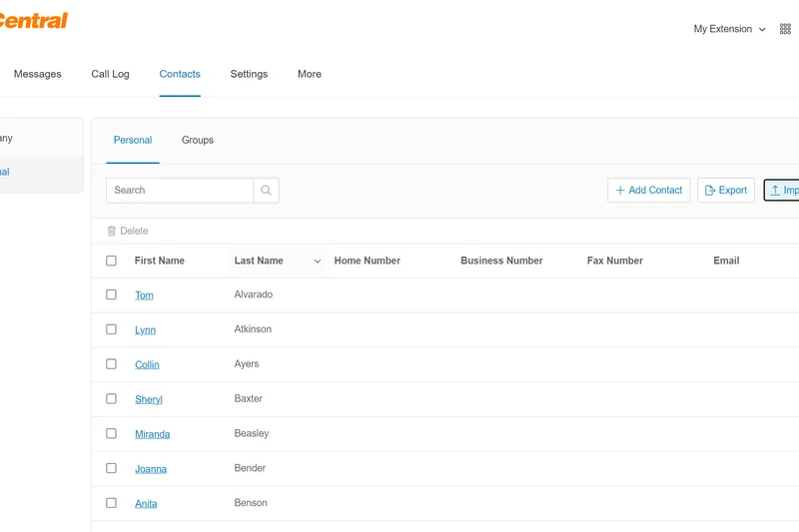Viewport: 799px width, 532px height.
Task: Expand the My Extension dropdown
Action: 730,29
